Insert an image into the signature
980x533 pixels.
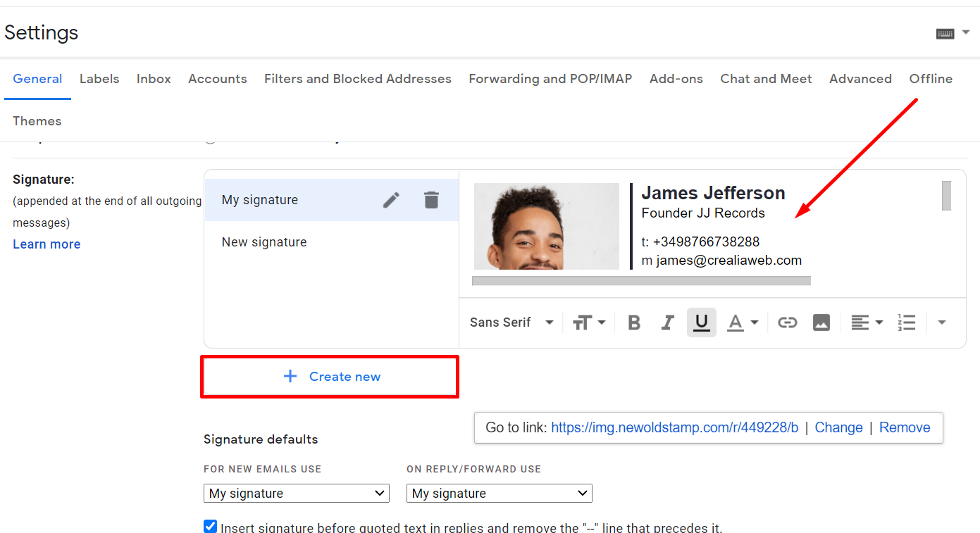[821, 322]
